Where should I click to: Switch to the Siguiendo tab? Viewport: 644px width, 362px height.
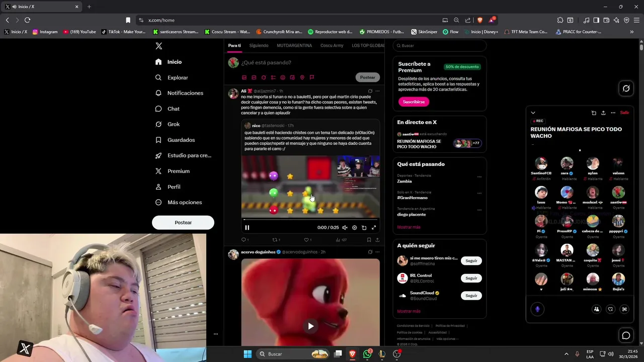pos(259,45)
